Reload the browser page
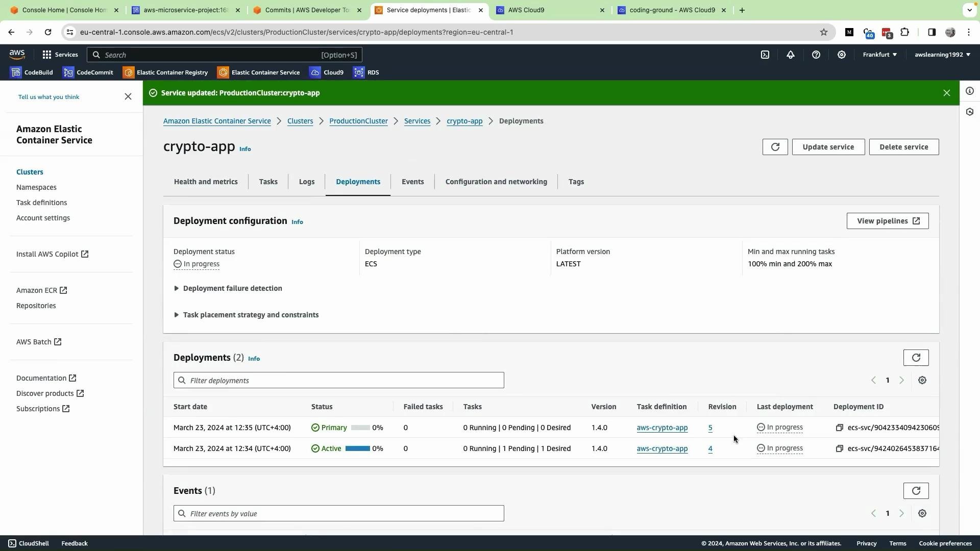The width and height of the screenshot is (980, 551). point(47,32)
